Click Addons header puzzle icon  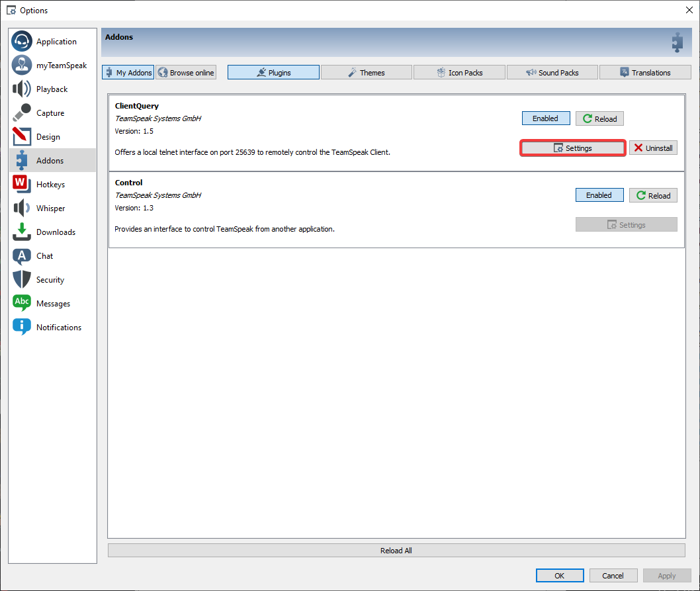(678, 42)
